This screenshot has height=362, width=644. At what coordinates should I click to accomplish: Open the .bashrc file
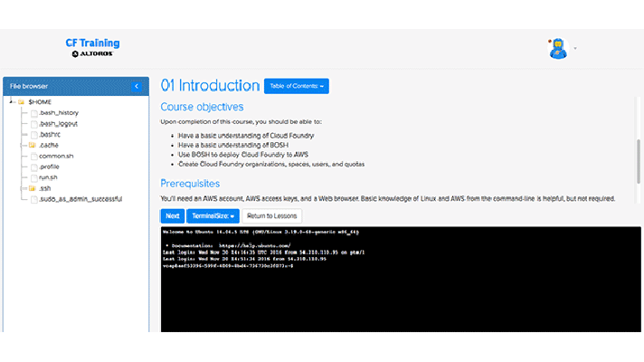click(x=50, y=134)
